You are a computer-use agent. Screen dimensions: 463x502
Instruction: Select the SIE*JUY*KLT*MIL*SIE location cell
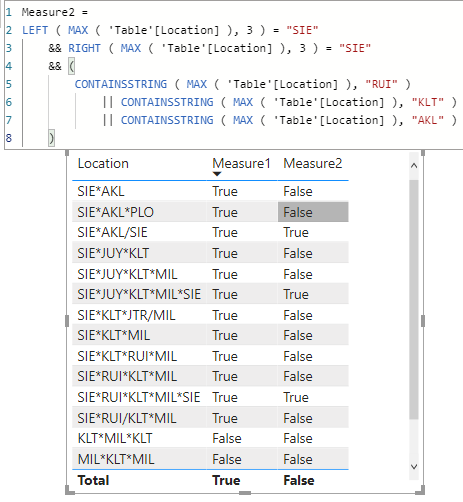tap(139, 294)
